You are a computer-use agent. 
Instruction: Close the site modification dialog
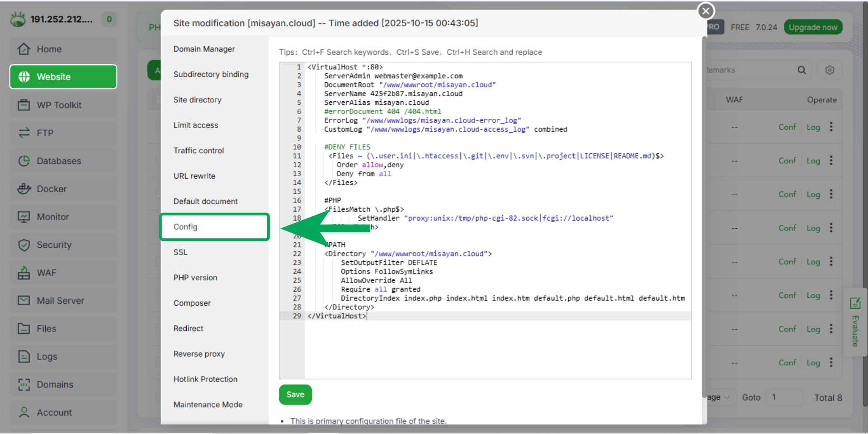pyautogui.click(x=706, y=11)
